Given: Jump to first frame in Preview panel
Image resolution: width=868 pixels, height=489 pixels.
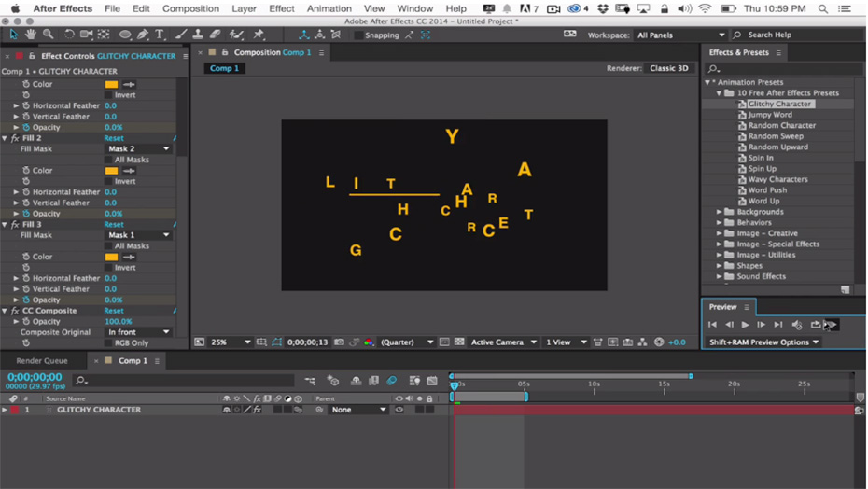Looking at the screenshot, I should tap(712, 325).
